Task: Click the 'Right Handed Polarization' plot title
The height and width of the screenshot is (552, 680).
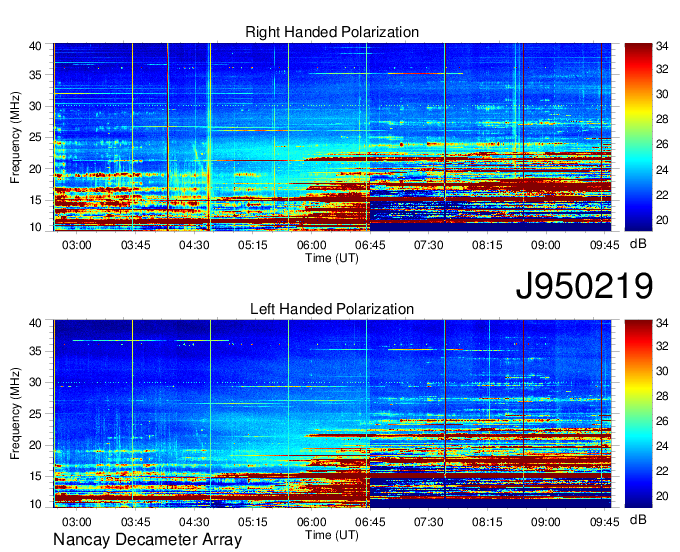Action: click(x=332, y=32)
